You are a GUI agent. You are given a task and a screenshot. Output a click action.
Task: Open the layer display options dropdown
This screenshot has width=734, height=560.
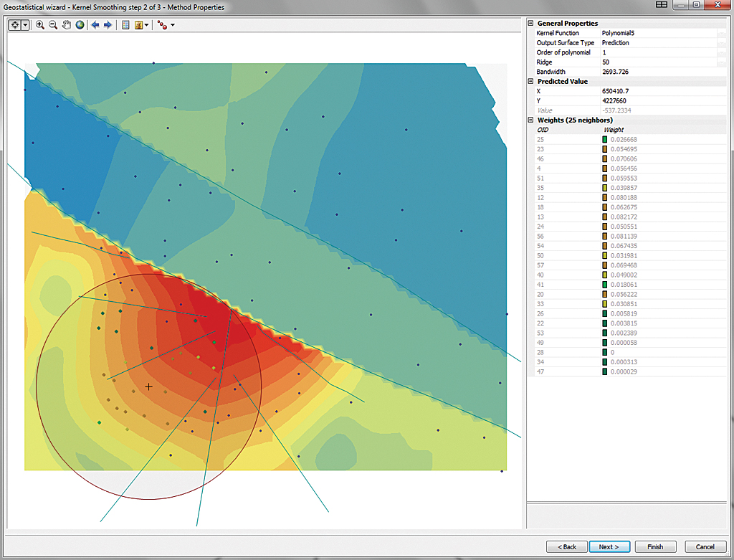pyautogui.click(x=146, y=24)
